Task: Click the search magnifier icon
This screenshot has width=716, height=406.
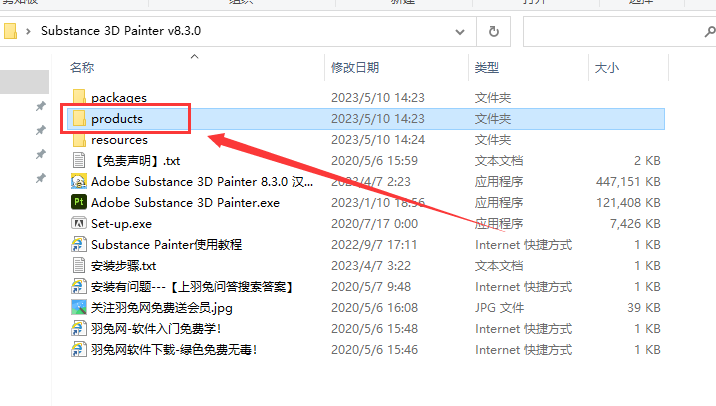Action: click(710, 32)
